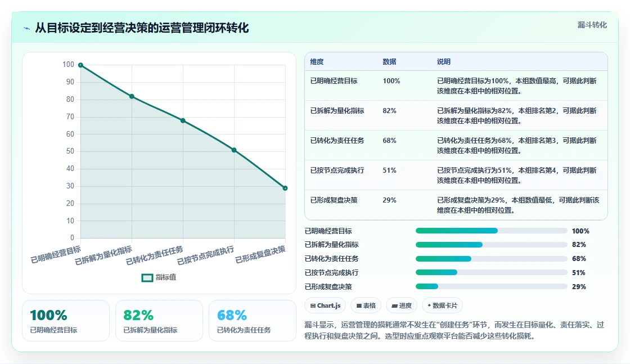Click the 维度 table column header
Image resolution: width=630 pixels, height=364 pixels.
[317, 61]
